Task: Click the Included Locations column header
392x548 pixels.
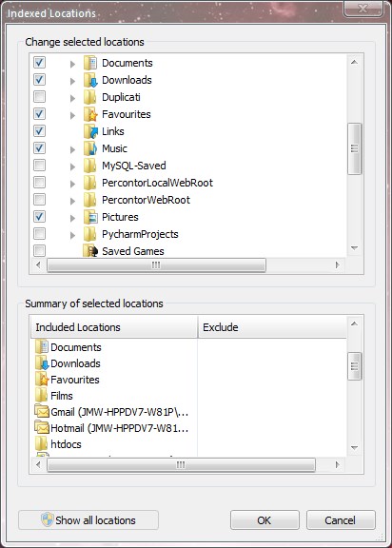Action: [x=114, y=327]
